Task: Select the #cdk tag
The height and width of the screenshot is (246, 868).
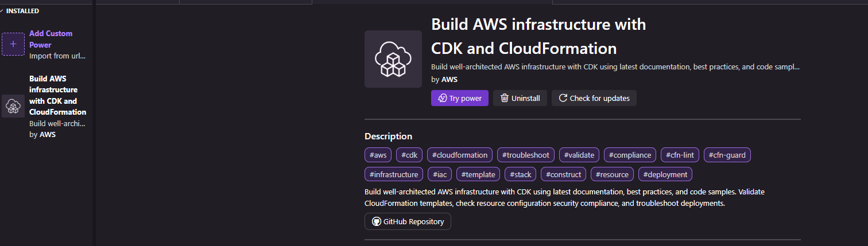Action: click(x=409, y=155)
